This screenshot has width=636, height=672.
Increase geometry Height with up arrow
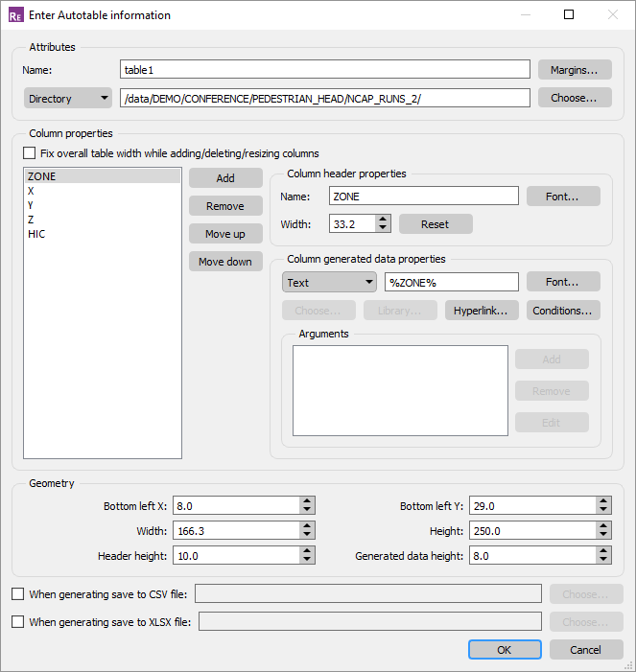(x=603, y=525)
